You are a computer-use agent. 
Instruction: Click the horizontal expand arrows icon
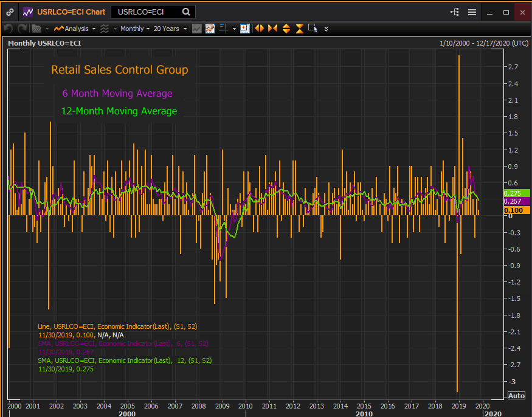tap(260, 29)
